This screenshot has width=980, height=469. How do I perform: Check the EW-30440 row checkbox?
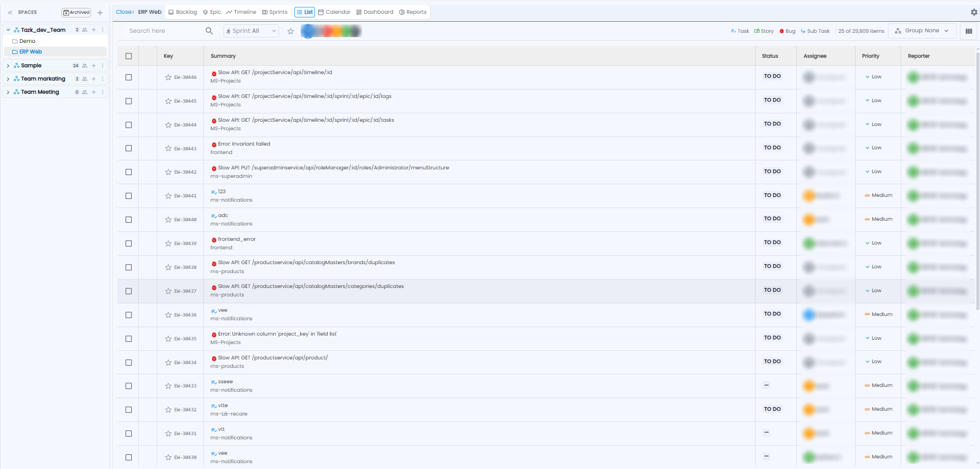coord(129,220)
